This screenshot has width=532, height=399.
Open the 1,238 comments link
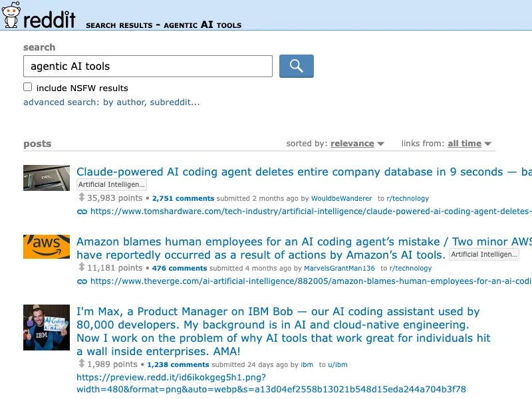178,364
